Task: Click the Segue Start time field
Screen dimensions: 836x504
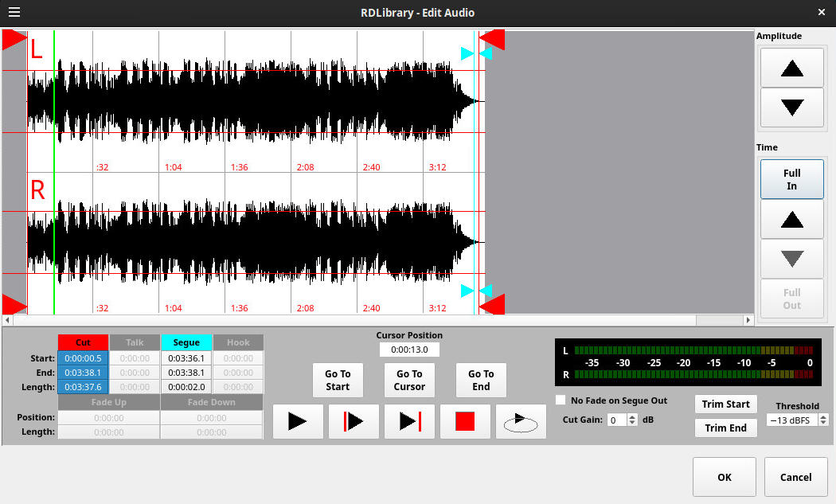Action: [186, 358]
